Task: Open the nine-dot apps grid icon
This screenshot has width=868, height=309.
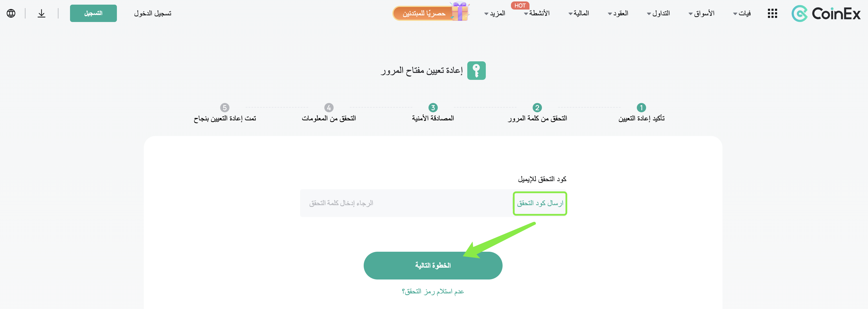Action: pyautogui.click(x=772, y=14)
